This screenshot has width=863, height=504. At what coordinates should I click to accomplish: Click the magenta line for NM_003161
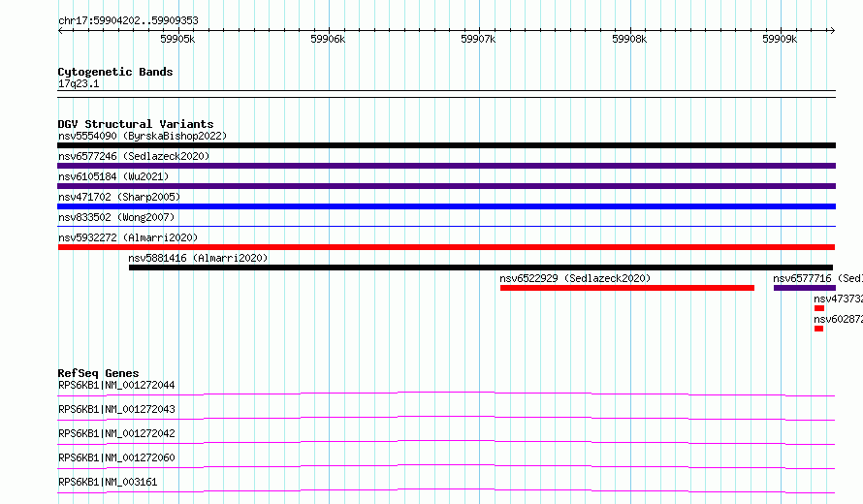click(446, 490)
